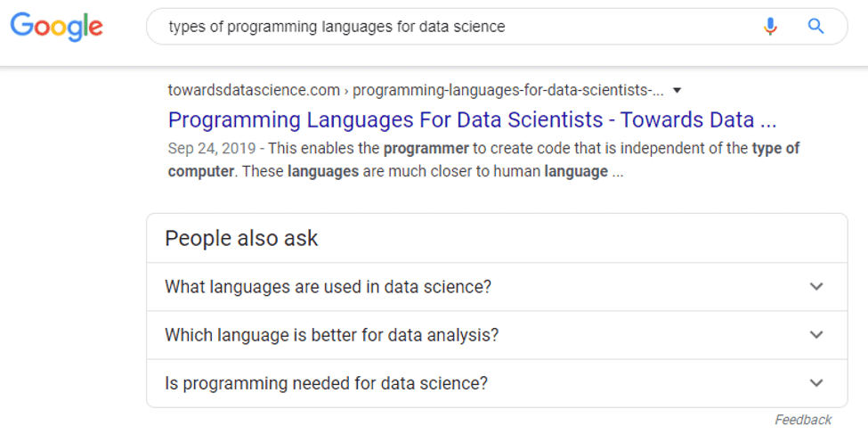
Task: Open the Programming Languages For Data Scientists result
Action: coord(472,120)
